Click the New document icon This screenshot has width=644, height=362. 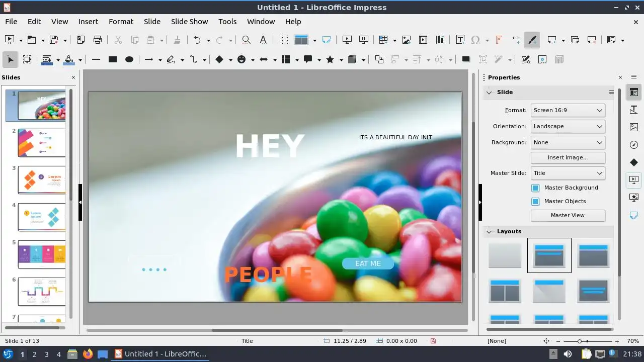coord(9,40)
